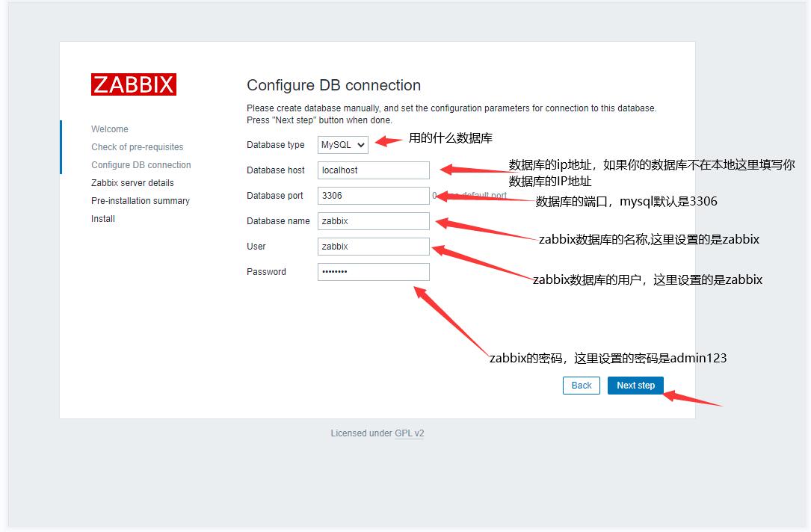Click the Configure DB connection heading
The image size is (811, 532).
click(x=333, y=85)
